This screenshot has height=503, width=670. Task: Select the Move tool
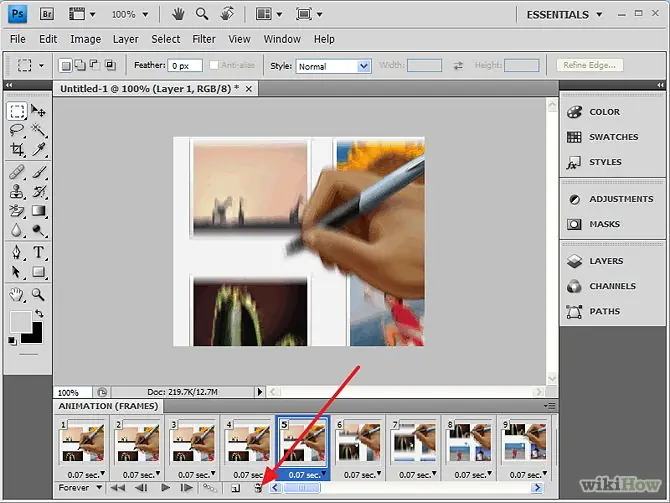pyautogui.click(x=38, y=111)
